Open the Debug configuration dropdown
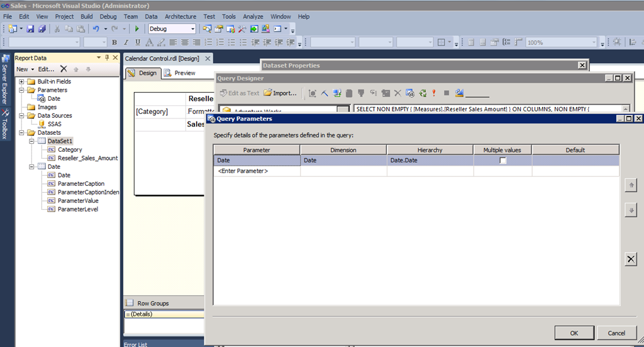This screenshot has height=347, width=644. (192, 29)
